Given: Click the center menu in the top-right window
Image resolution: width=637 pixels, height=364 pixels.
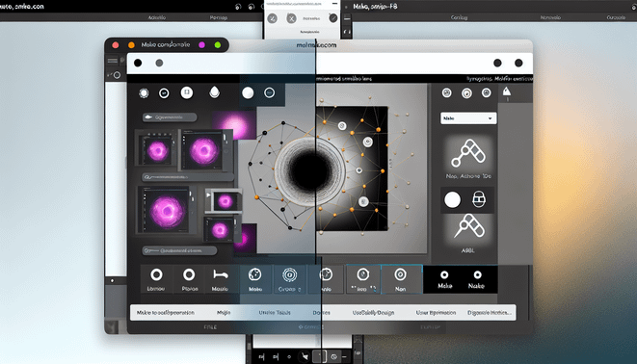Looking at the screenshot, I should pos(550,17).
